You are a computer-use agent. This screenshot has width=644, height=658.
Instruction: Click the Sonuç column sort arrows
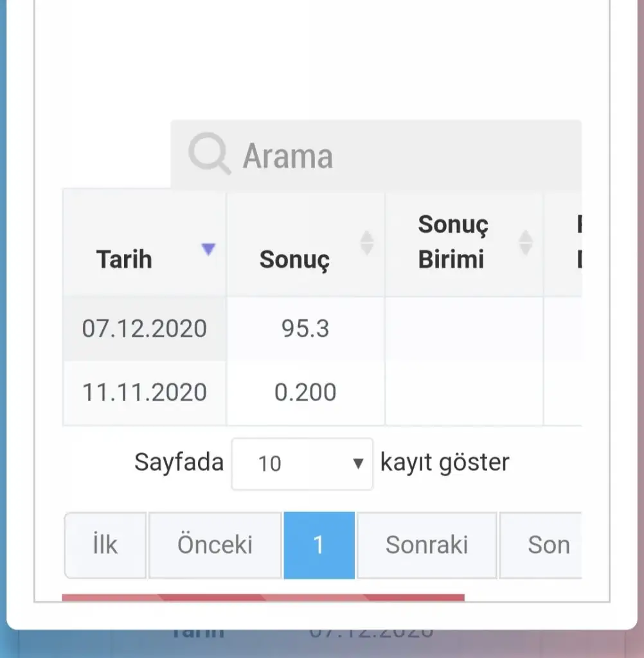click(367, 243)
